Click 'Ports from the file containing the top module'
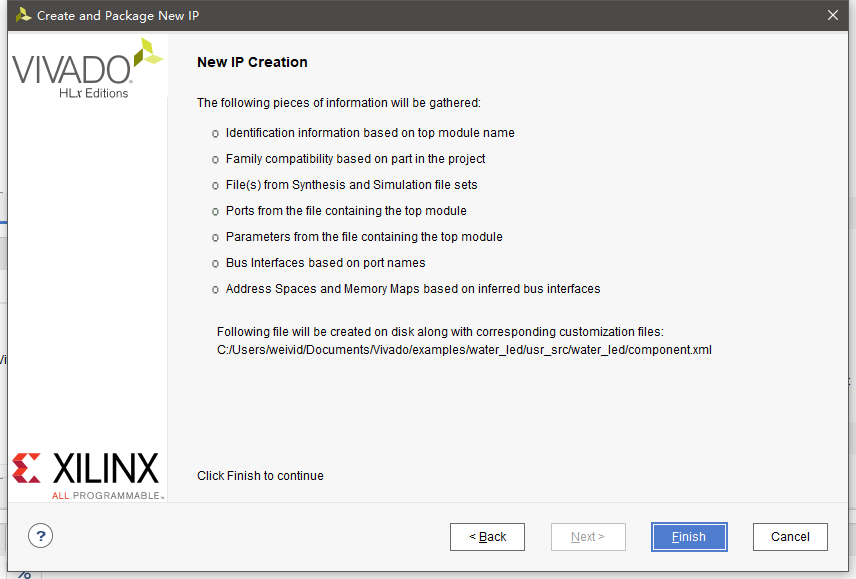The image size is (856, 579). 346,211
